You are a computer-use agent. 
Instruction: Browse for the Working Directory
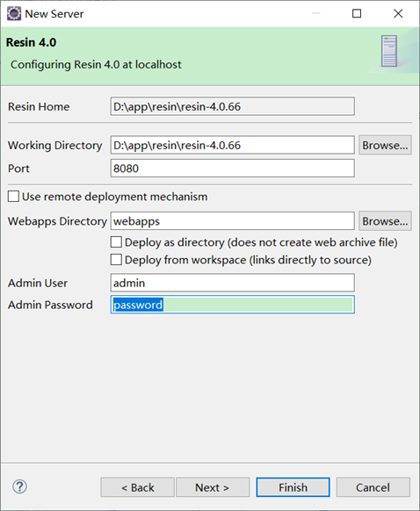(x=385, y=145)
